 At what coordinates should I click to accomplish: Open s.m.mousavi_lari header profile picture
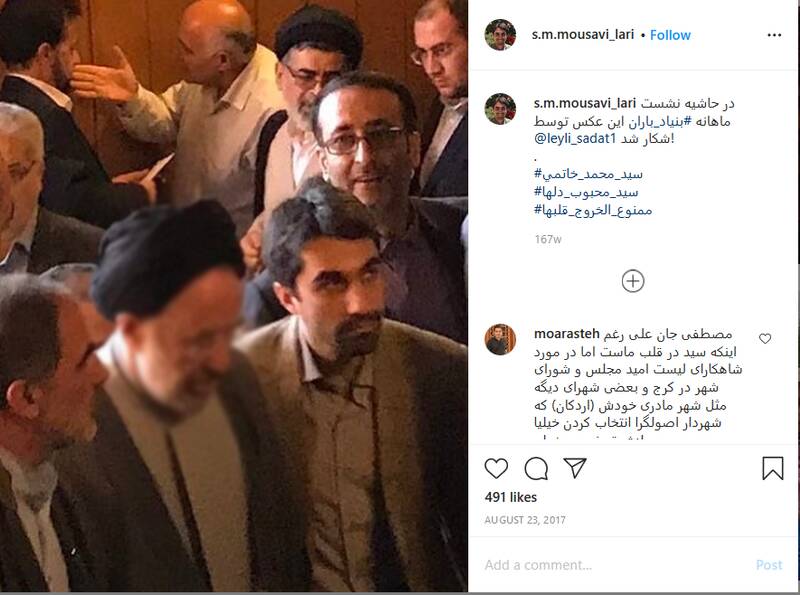point(500,35)
